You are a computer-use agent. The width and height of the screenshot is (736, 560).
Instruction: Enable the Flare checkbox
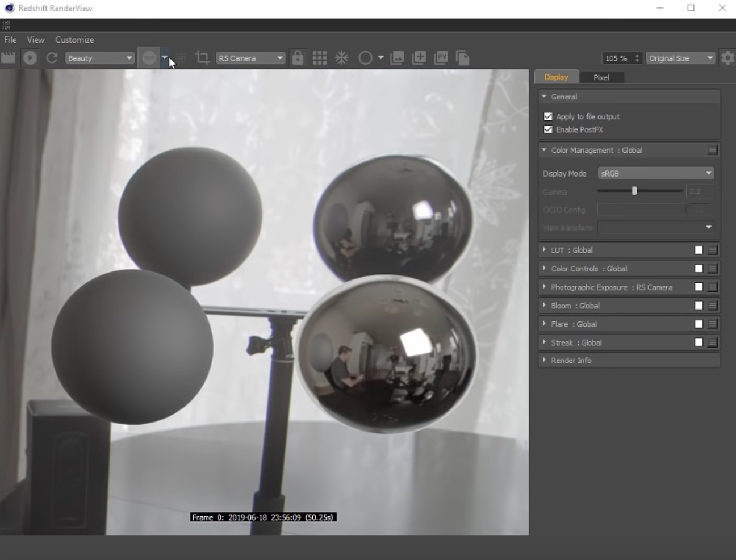click(x=699, y=324)
